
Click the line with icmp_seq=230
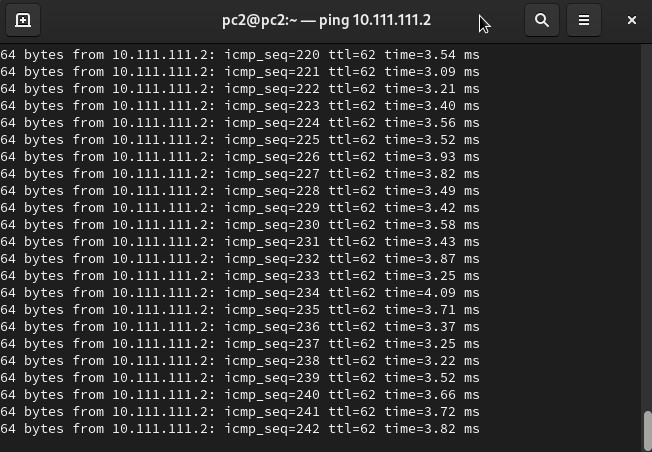tap(240, 224)
